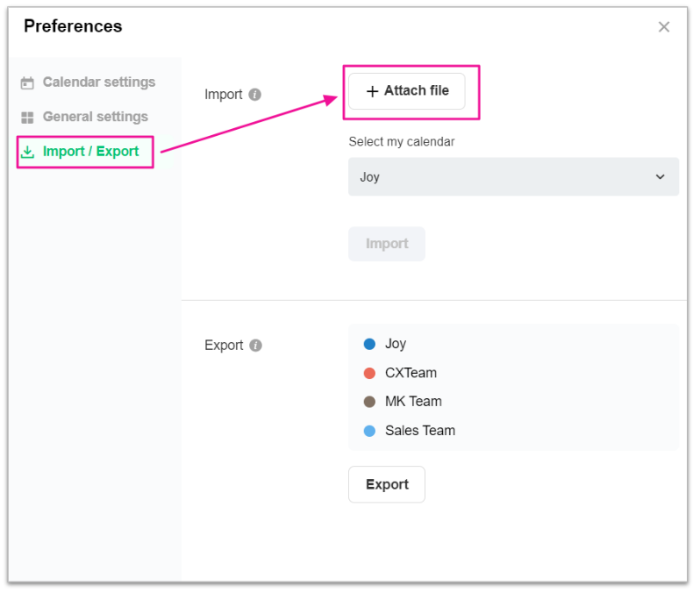Click the calendar icon beside Calendar settings
The image size is (700, 593).
[x=27, y=82]
